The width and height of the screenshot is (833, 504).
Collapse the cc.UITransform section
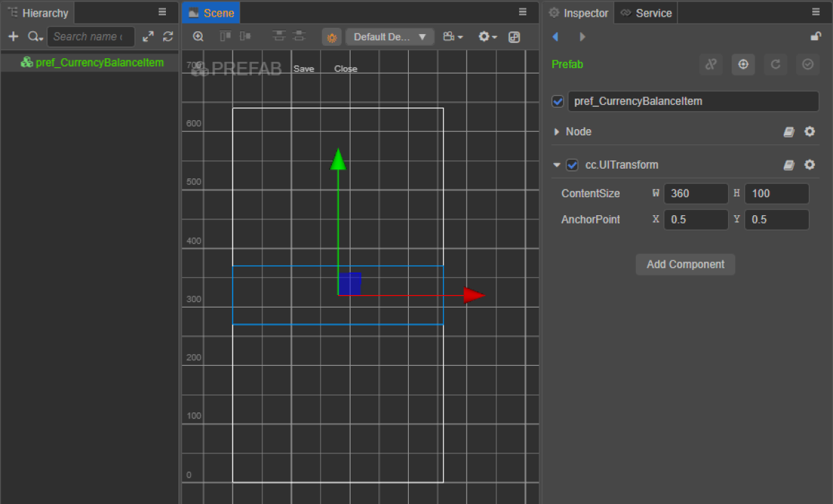coord(557,165)
